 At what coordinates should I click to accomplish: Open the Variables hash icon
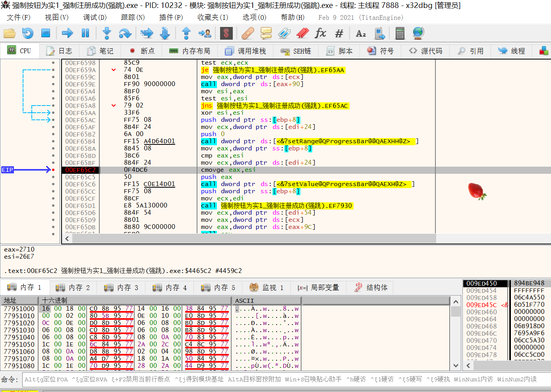339,33
